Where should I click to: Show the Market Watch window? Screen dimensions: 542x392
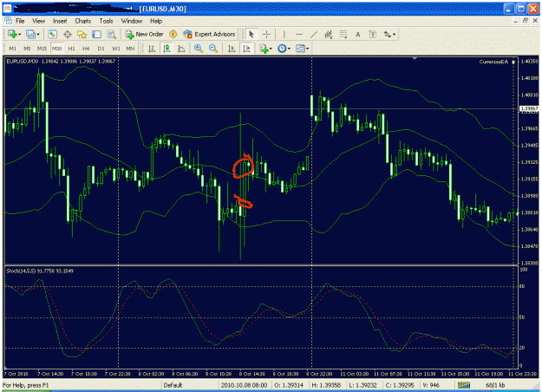(52, 34)
